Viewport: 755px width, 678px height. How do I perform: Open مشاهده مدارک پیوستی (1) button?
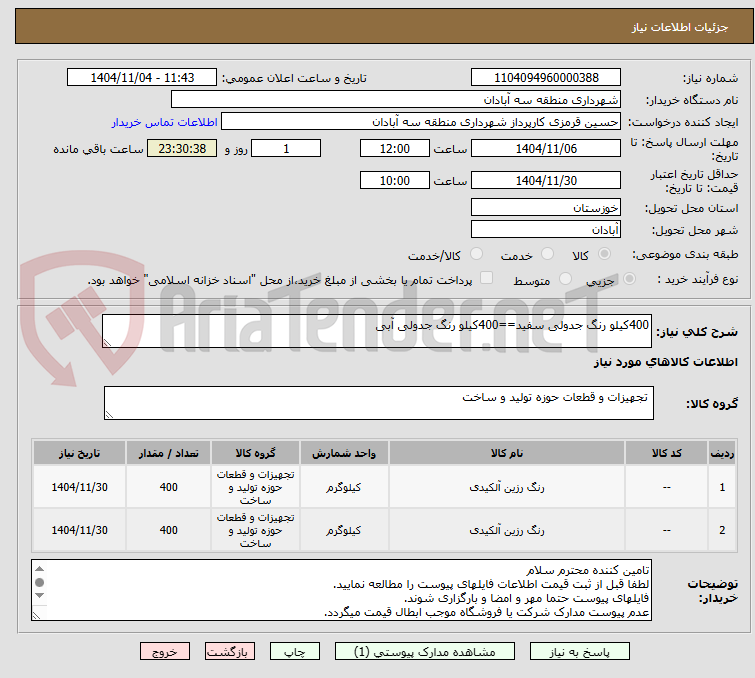click(425, 652)
